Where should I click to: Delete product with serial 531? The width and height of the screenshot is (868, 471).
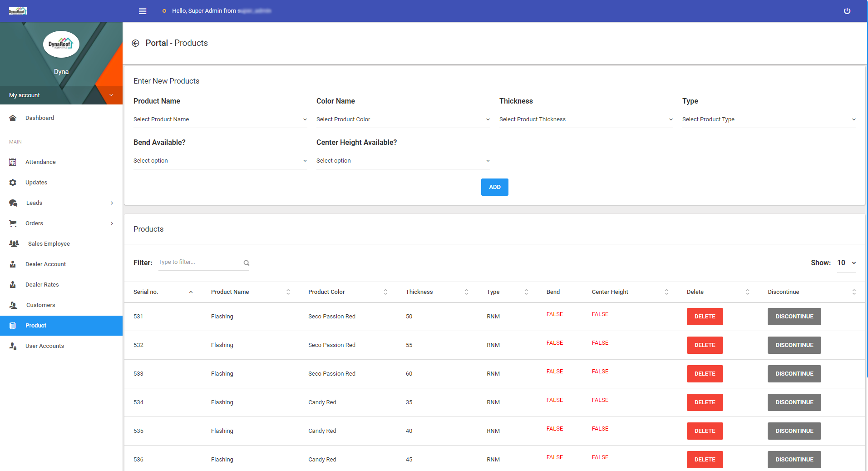705,316
